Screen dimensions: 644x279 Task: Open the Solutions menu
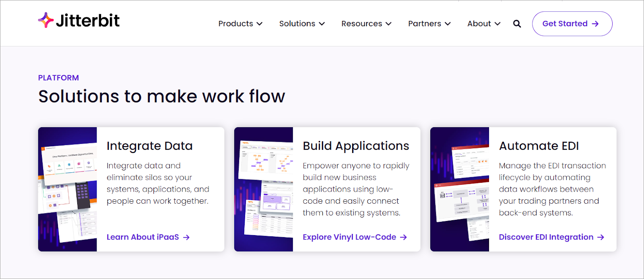302,24
